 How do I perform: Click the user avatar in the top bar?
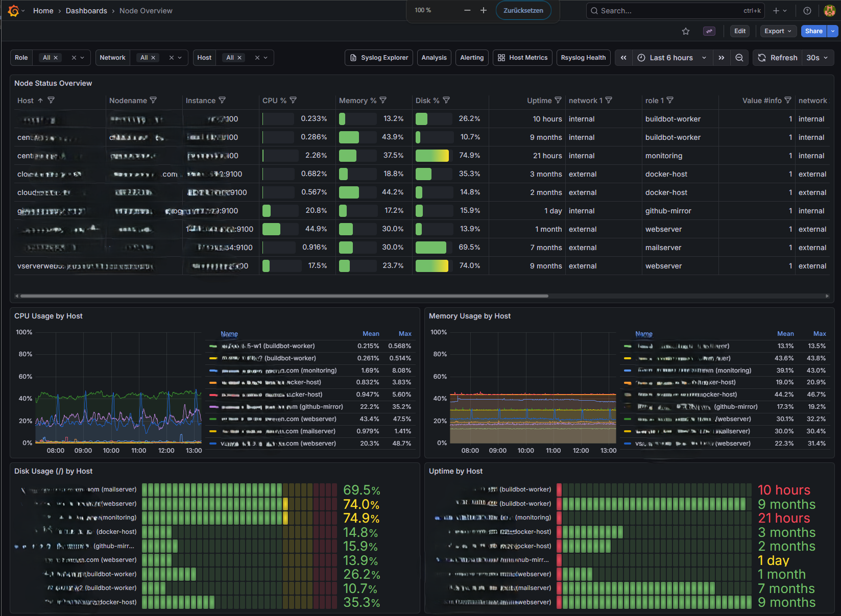(829, 10)
